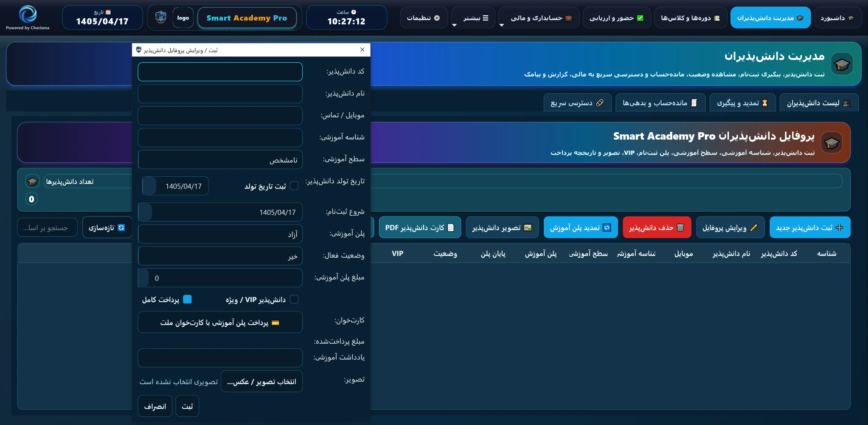Image resolution: width=868 pixels, height=425 pixels.
Task: Click the پایان پلن column header
Action: (x=493, y=253)
